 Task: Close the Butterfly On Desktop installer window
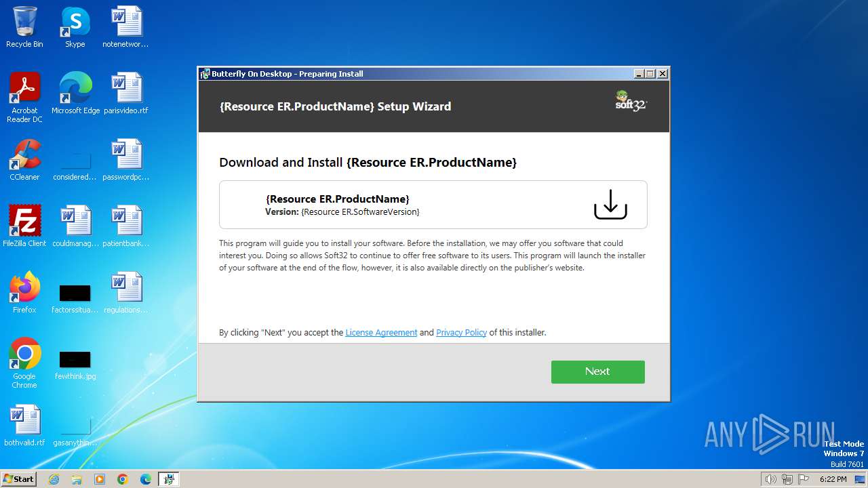pos(663,74)
